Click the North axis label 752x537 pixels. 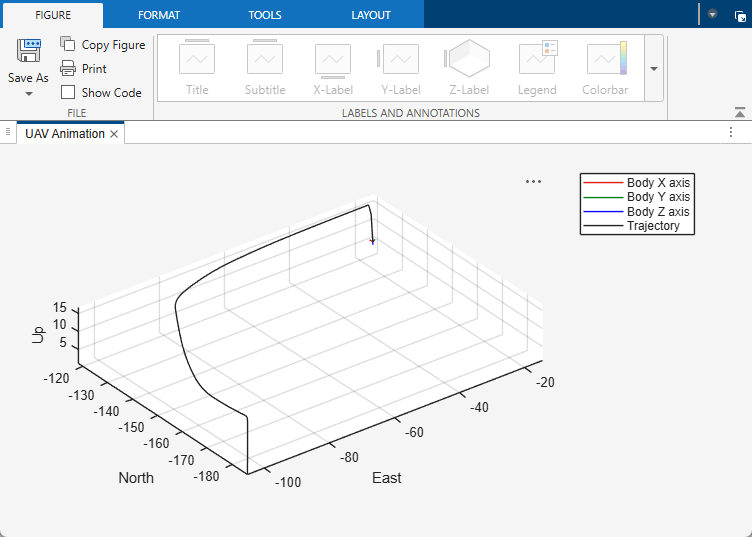(x=136, y=478)
